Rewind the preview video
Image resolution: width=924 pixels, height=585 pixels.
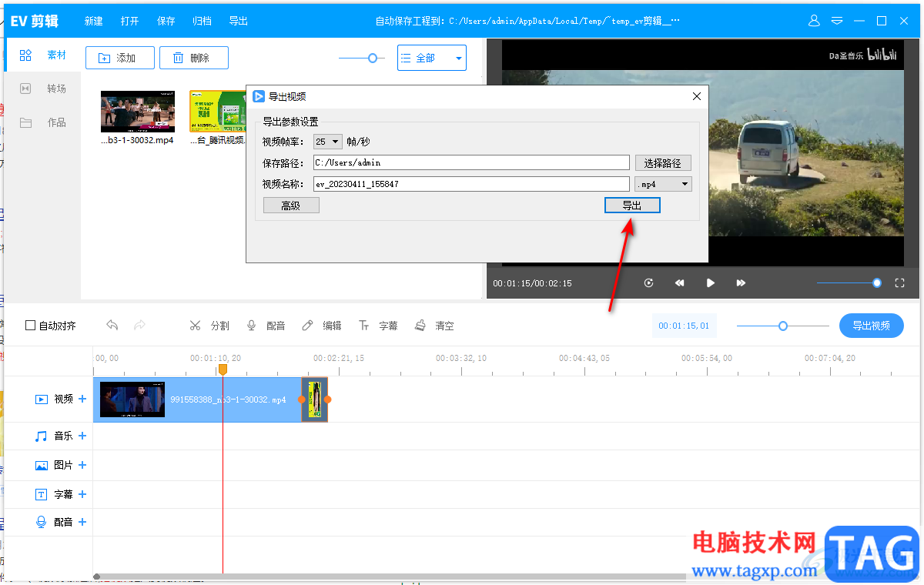point(679,283)
